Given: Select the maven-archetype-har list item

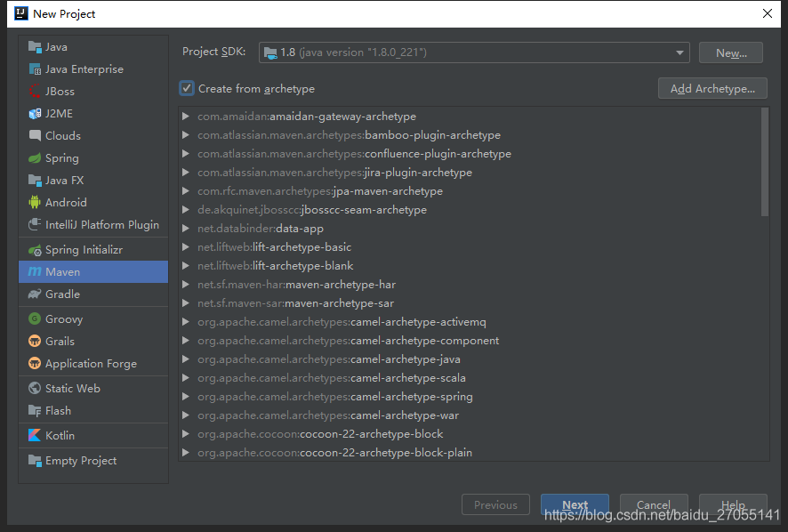Looking at the screenshot, I should tap(340, 285).
